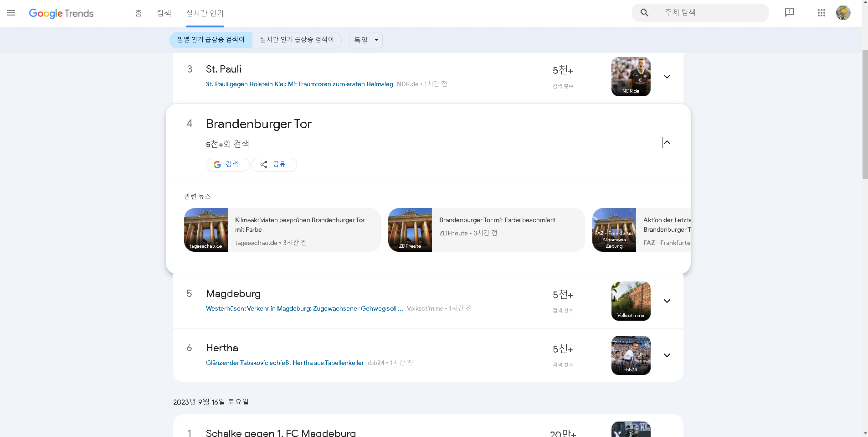This screenshot has width=868, height=437.
Task: Select 일별 인기 급상승 검색어 toggle
Action: click(211, 40)
